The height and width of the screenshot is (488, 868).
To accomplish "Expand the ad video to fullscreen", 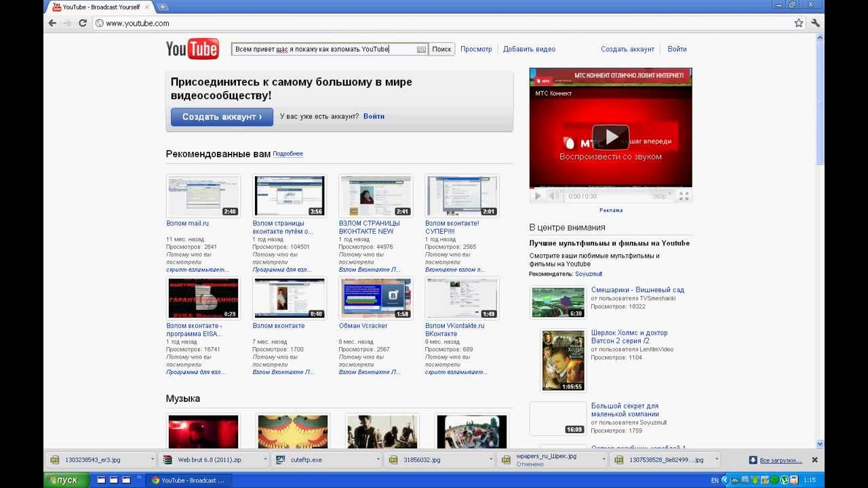I will [x=684, y=196].
